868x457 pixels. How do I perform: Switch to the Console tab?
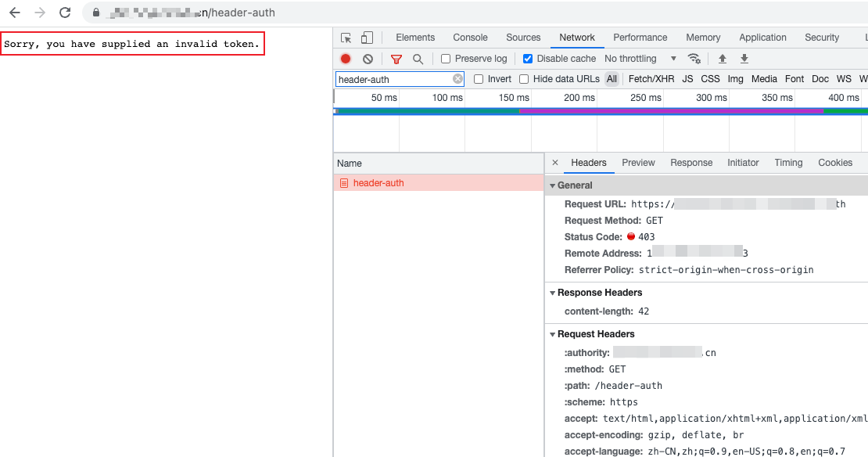470,38
